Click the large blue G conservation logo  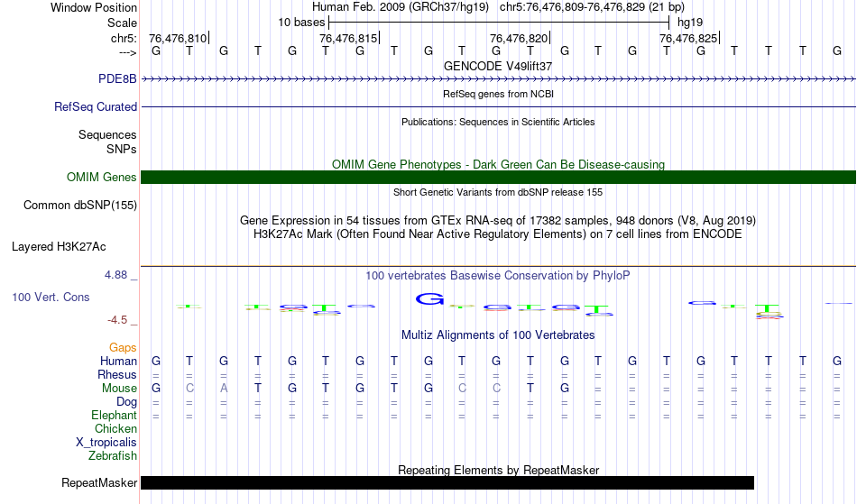click(429, 298)
